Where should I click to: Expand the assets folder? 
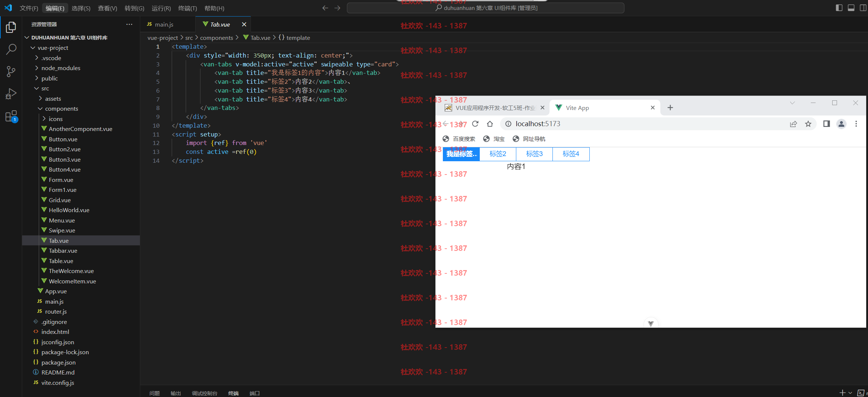40,99
